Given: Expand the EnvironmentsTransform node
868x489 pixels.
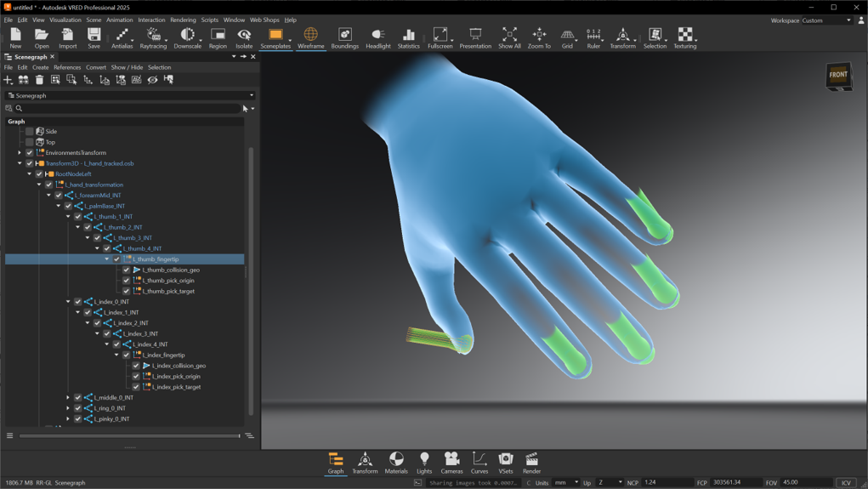Looking at the screenshot, I should coord(20,153).
